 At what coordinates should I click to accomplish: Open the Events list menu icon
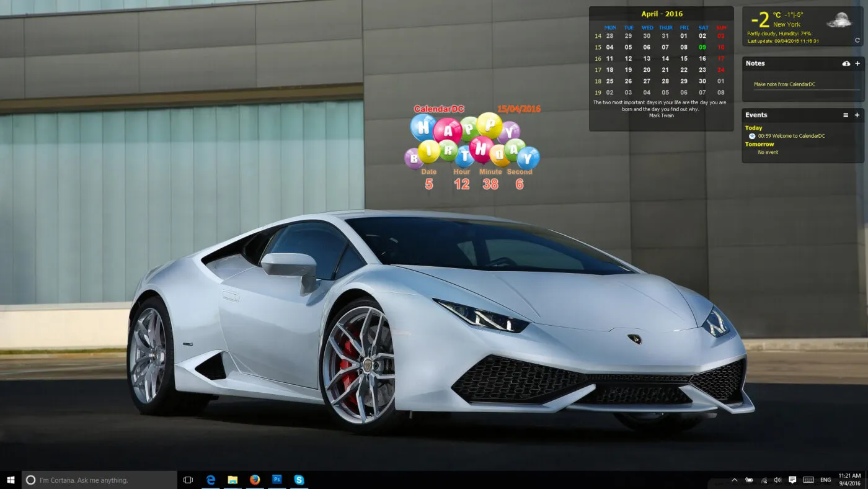846,115
